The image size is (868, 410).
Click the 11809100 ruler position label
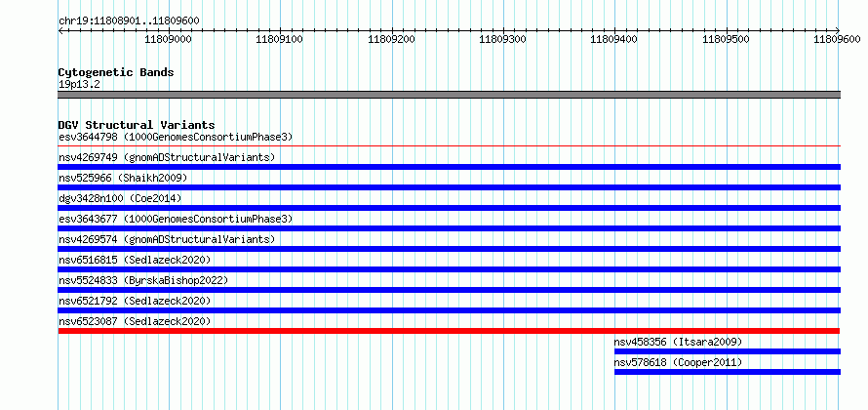click(x=280, y=39)
